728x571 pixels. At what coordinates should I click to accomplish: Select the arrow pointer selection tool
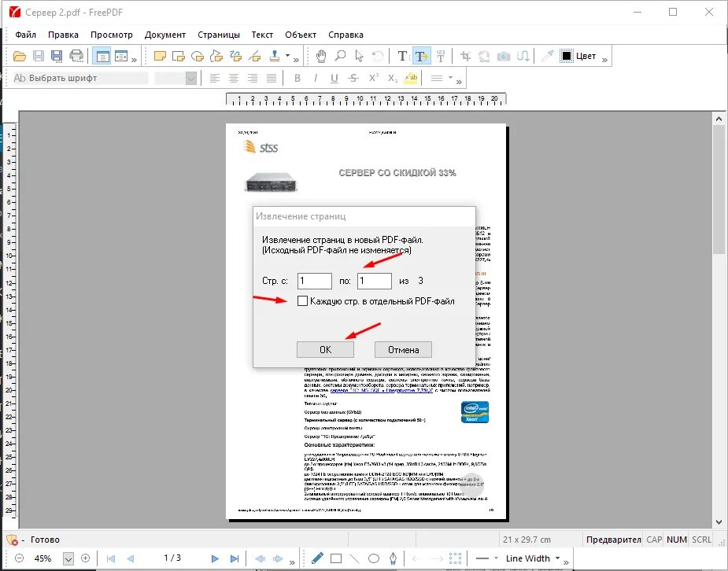(359, 56)
